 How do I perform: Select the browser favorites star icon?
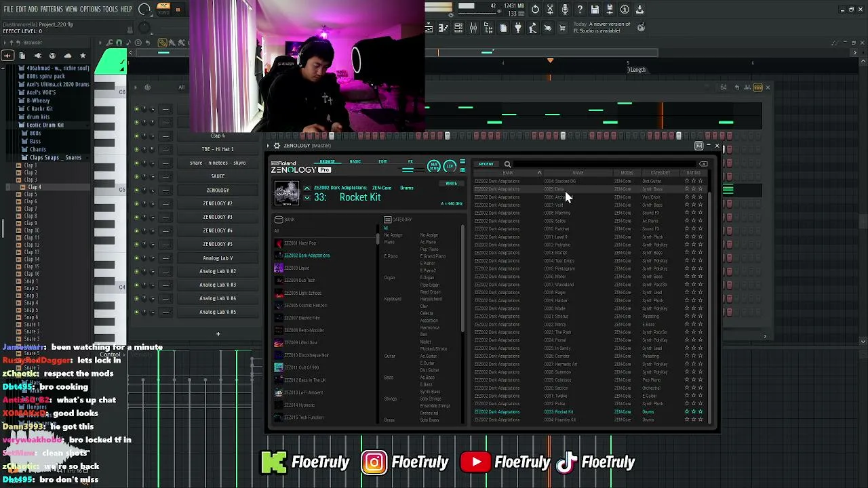pyautogui.click(x=83, y=56)
